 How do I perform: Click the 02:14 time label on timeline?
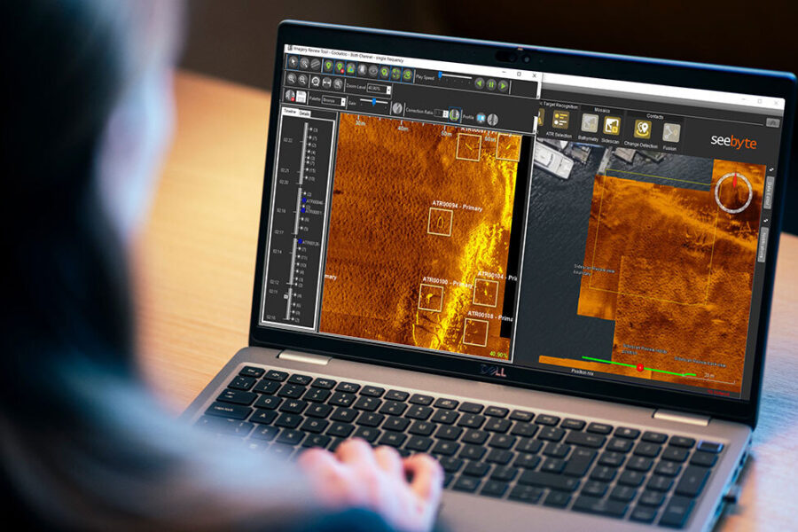click(x=277, y=252)
